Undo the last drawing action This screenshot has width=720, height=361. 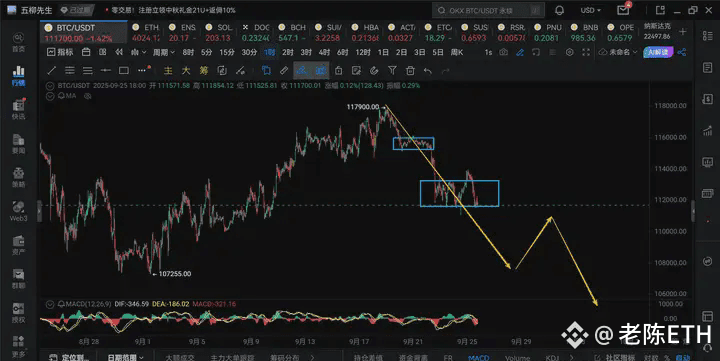coord(428,71)
